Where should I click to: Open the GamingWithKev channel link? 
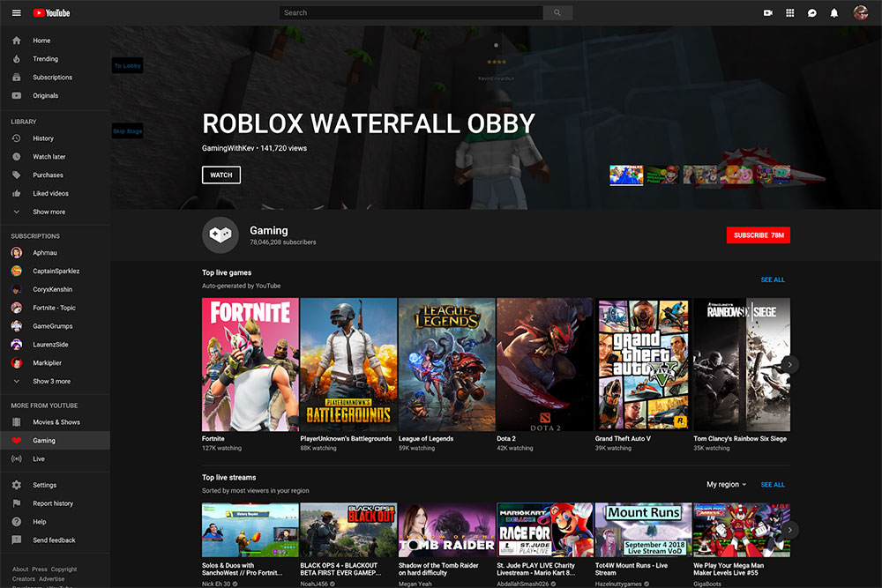[x=228, y=148]
